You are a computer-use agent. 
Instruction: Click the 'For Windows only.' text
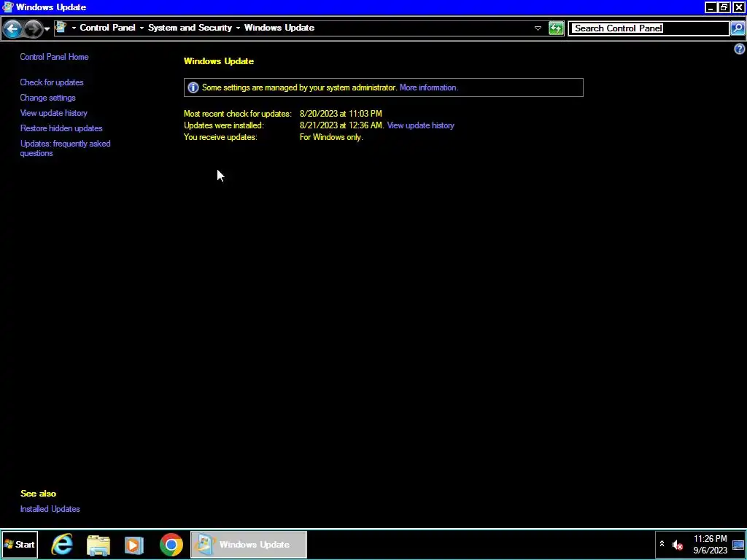coord(331,137)
